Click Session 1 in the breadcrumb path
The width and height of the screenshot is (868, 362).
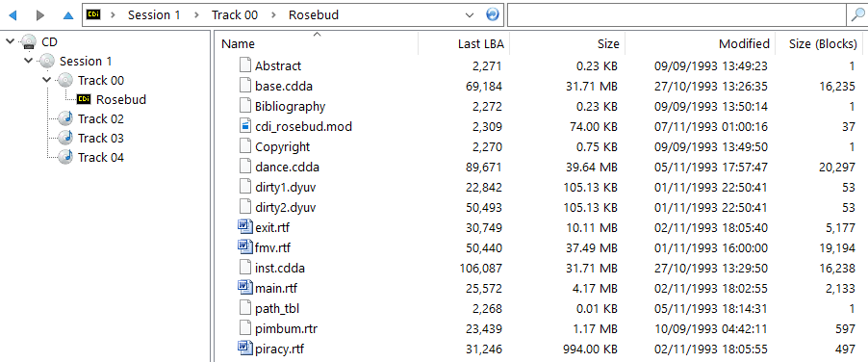tap(154, 15)
